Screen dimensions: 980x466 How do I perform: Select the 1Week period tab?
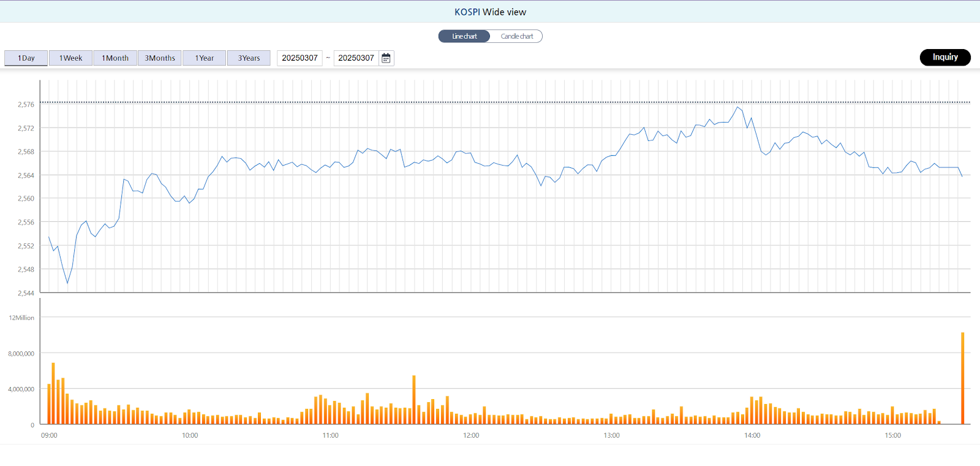coord(70,58)
